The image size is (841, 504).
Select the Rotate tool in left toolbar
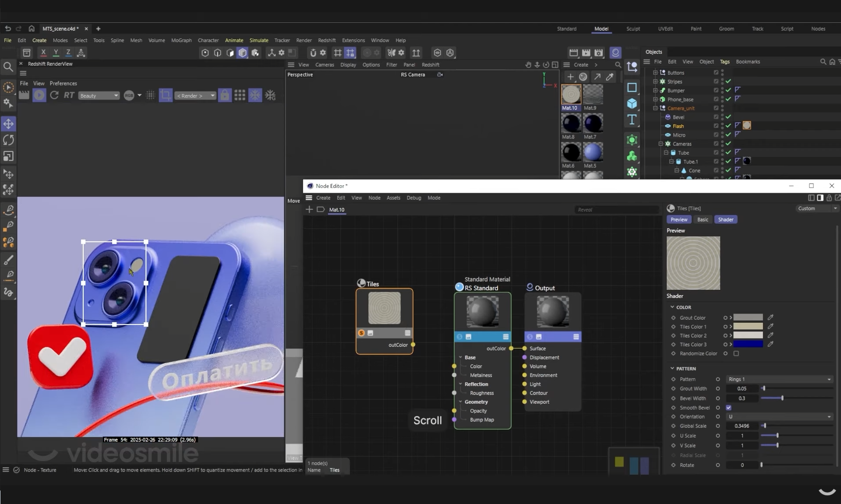[8, 140]
